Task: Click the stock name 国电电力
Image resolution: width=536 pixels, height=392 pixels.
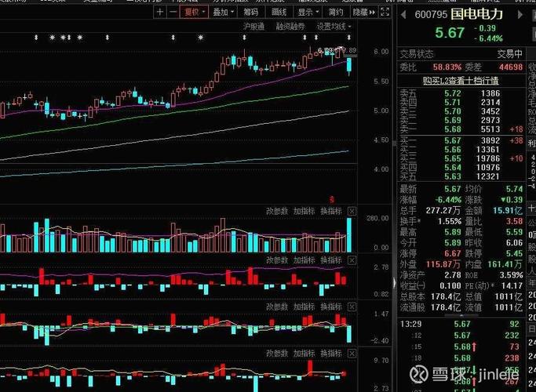Action: 476,14
